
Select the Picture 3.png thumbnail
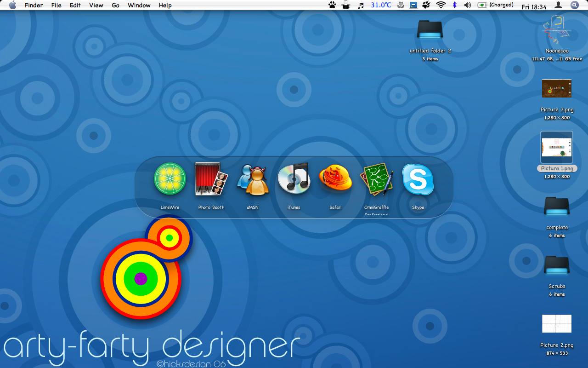557,88
